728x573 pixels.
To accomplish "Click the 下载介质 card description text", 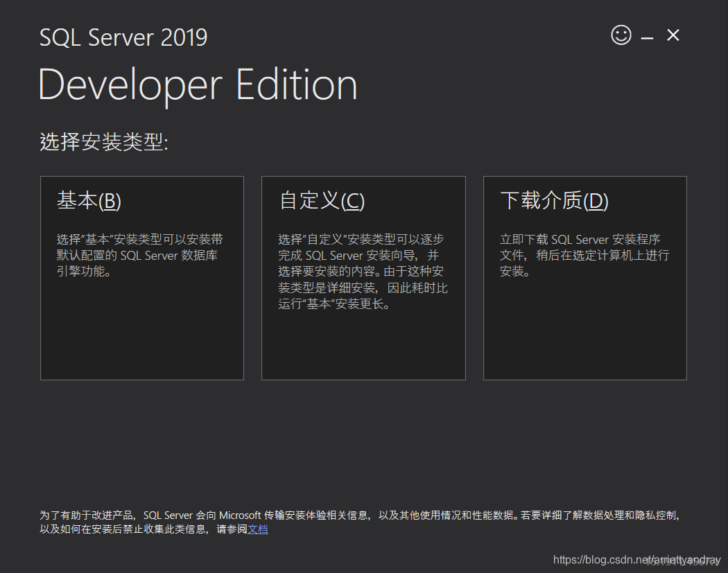I will click(584, 255).
